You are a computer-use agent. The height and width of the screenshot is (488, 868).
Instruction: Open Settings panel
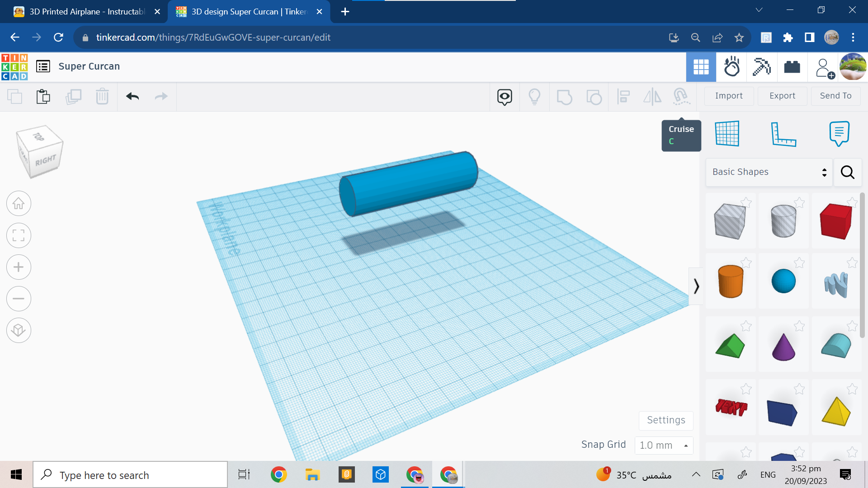tap(666, 420)
